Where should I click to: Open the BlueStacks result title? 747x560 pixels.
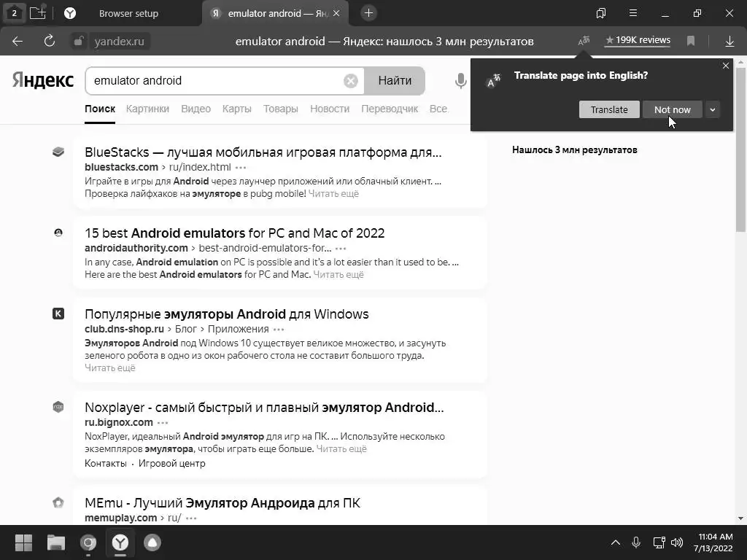click(x=263, y=152)
